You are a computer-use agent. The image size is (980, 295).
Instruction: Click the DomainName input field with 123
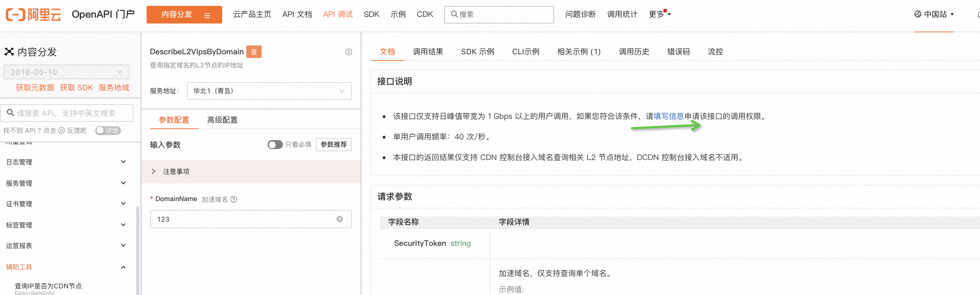251,219
